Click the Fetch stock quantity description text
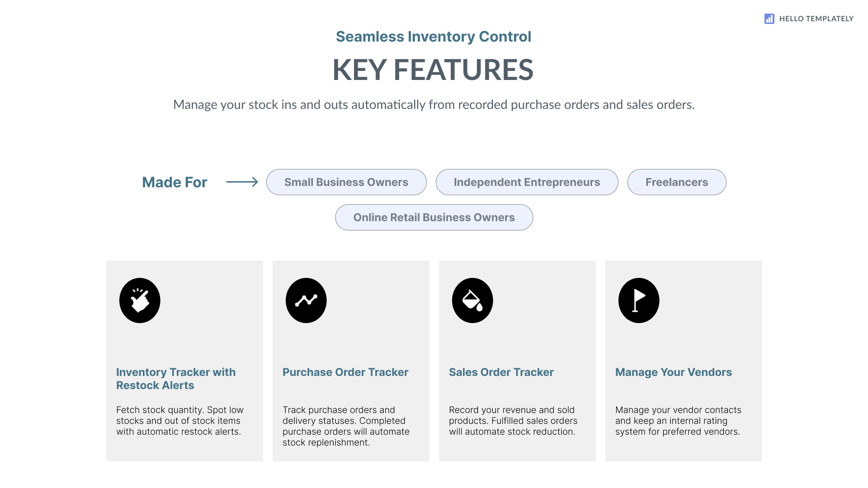Screen dimensions: 868x488 point(180,421)
